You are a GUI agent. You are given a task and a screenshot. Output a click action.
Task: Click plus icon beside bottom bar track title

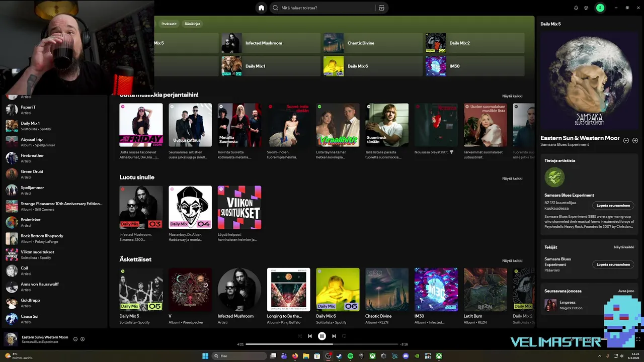point(83,339)
